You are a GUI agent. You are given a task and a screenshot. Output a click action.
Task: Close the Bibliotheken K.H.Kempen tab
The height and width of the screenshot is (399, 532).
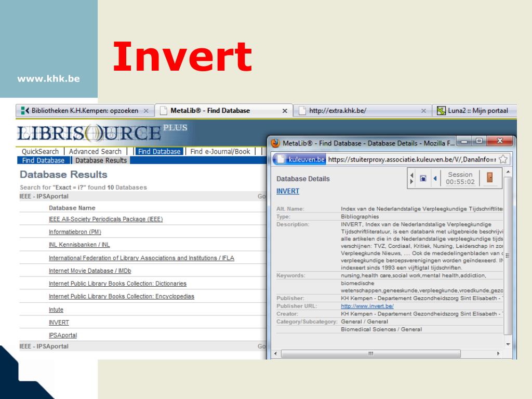[146, 111]
